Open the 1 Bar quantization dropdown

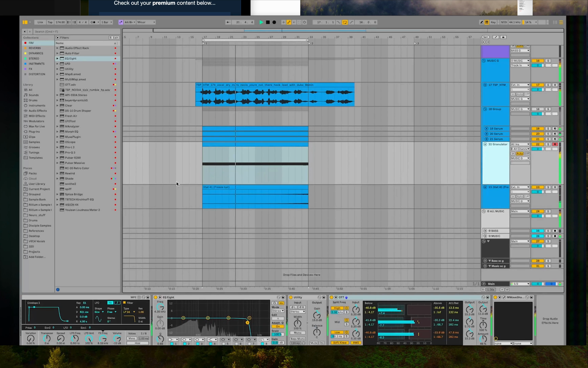[x=107, y=22]
